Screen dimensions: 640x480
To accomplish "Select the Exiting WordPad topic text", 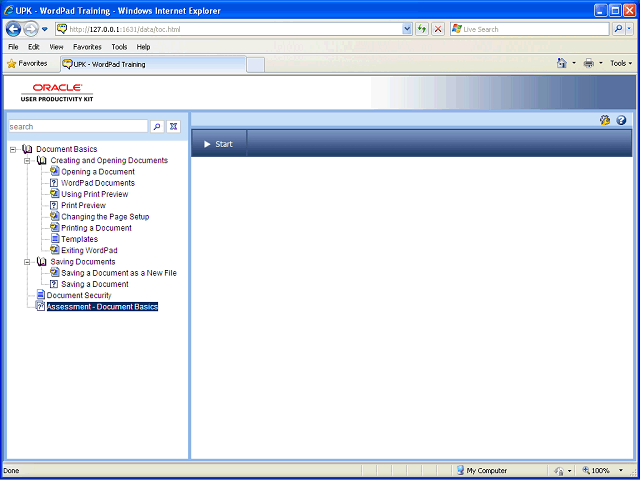I will pyautogui.click(x=89, y=250).
